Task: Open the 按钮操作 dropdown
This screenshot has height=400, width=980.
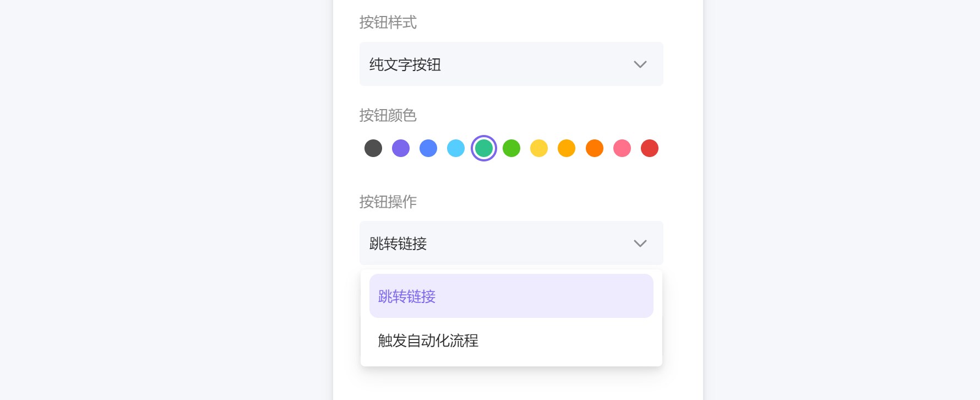Action: click(x=511, y=243)
